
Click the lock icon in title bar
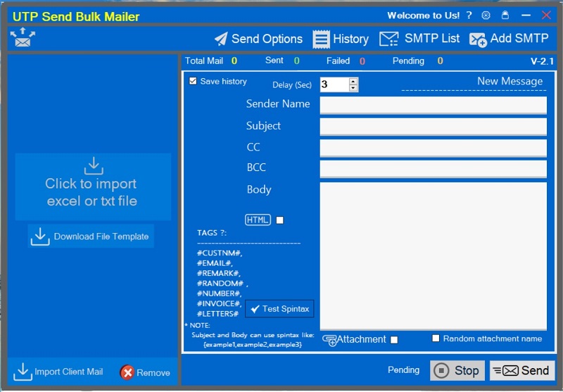point(505,15)
